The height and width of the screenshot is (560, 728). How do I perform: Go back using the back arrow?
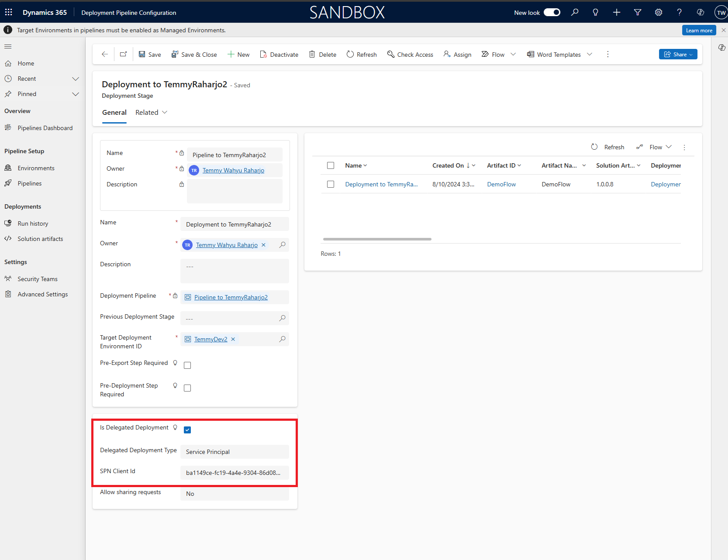tap(105, 54)
